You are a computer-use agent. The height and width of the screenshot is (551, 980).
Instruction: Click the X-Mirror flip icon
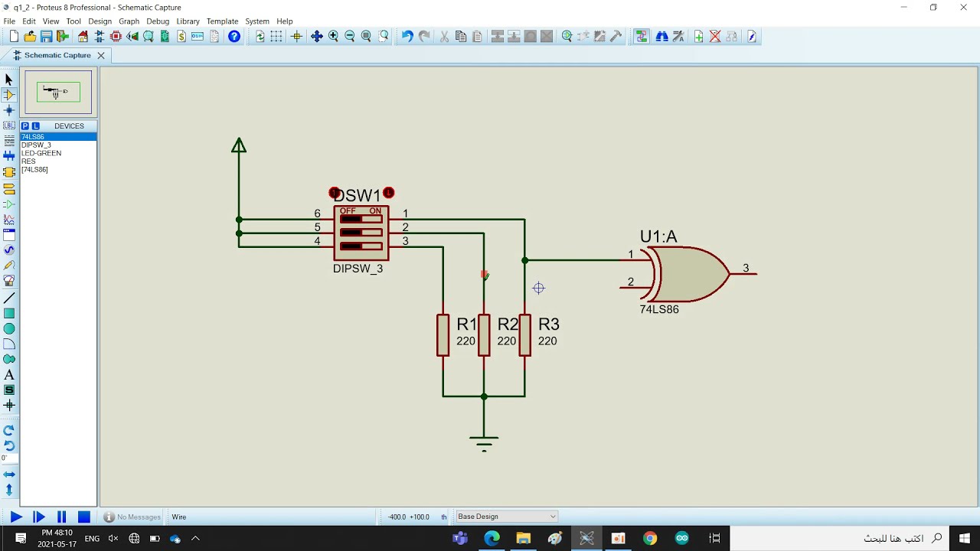[9, 474]
